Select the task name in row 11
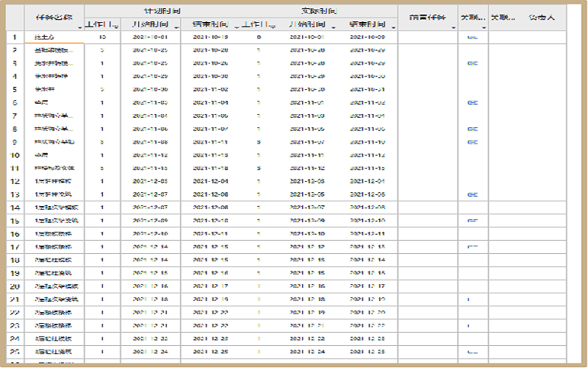Image resolution: width=588 pixels, height=368 pixels. pyautogui.click(x=54, y=169)
